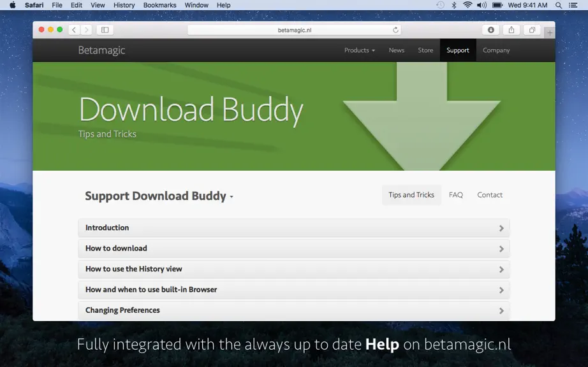Image resolution: width=588 pixels, height=367 pixels.
Task: Open the Window menu
Action: (196, 5)
